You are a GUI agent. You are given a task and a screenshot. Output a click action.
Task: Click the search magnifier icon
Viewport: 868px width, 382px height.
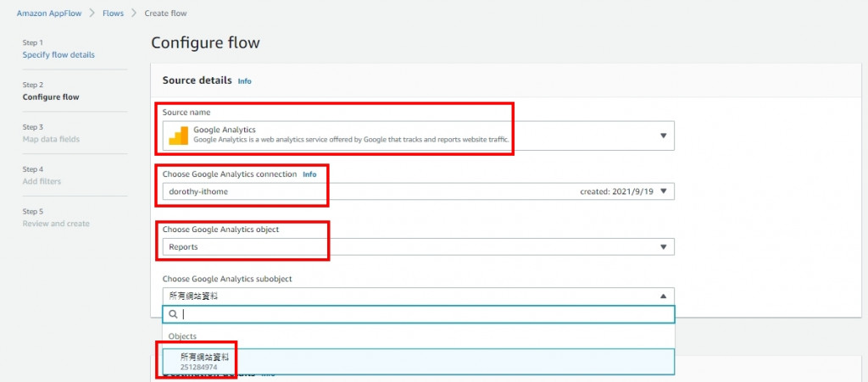point(173,314)
